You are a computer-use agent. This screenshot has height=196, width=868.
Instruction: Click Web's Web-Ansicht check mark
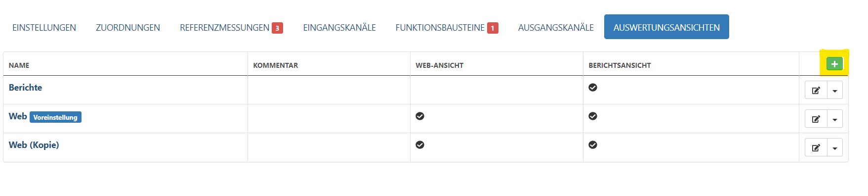pos(420,116)
